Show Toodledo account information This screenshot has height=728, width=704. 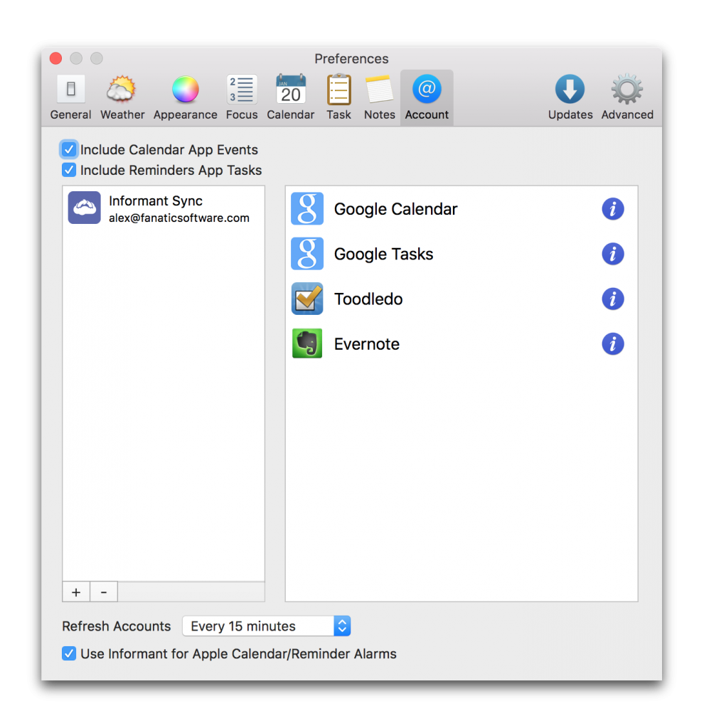pyautogui.click(x=613, y=299)
